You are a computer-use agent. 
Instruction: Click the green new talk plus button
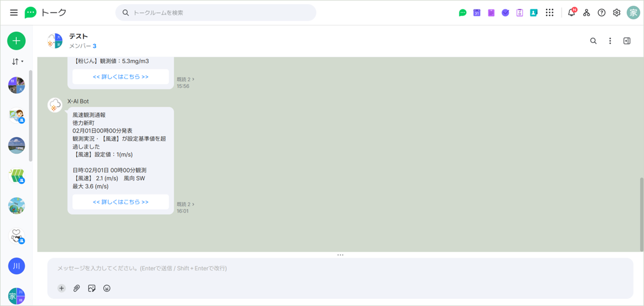click(x=16, y=41)
